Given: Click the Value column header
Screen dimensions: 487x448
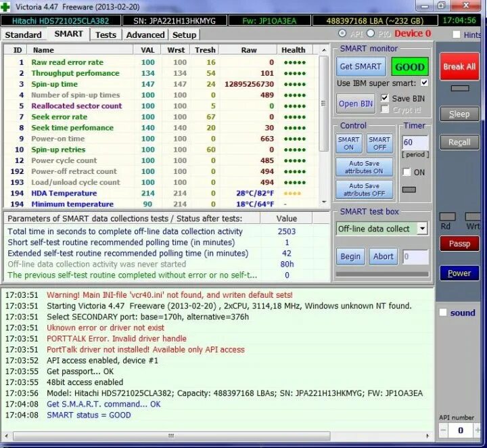Looking at the screenshot, I should 286,219.
